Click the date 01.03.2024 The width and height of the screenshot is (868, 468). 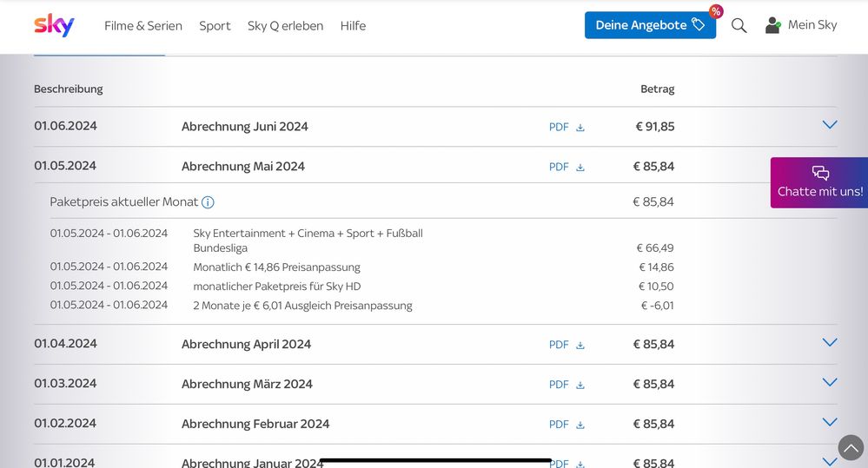(65, 384)
